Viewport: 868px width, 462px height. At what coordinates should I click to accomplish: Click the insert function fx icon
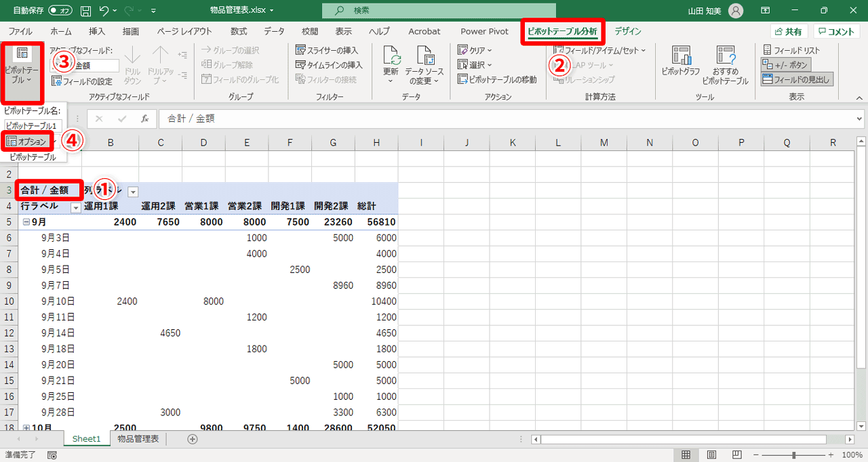click(x=144, y=119)
